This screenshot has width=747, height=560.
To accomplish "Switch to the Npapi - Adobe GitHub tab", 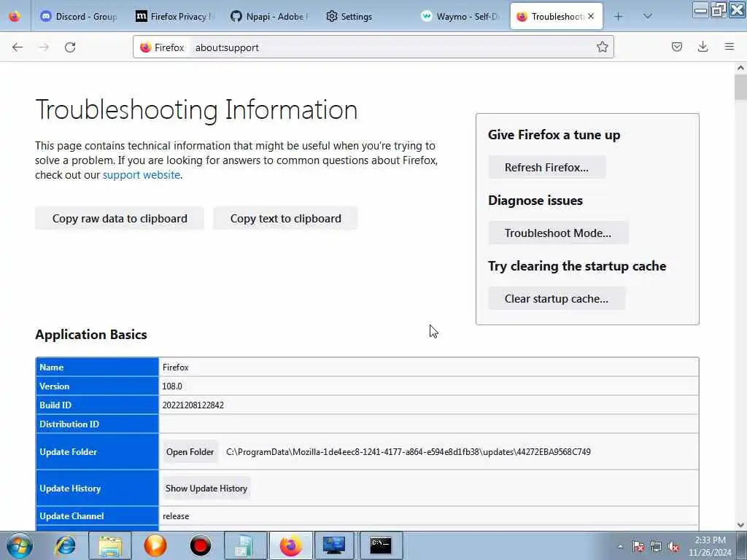I will tap(270, 17).
